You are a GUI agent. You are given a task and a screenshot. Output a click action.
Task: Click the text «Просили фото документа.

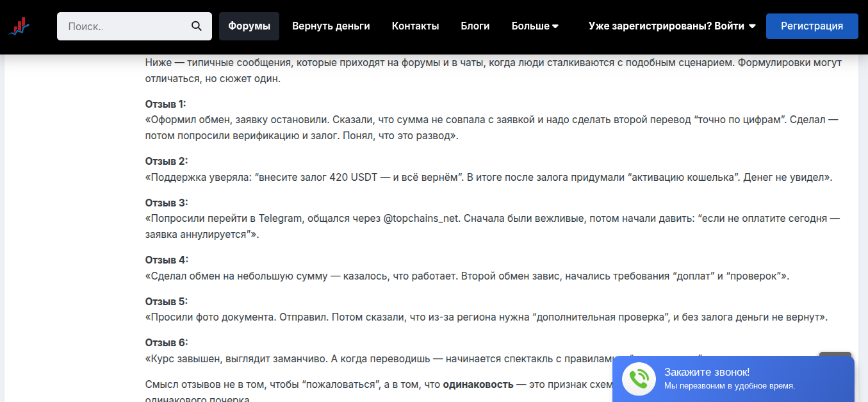coord(212,317)
